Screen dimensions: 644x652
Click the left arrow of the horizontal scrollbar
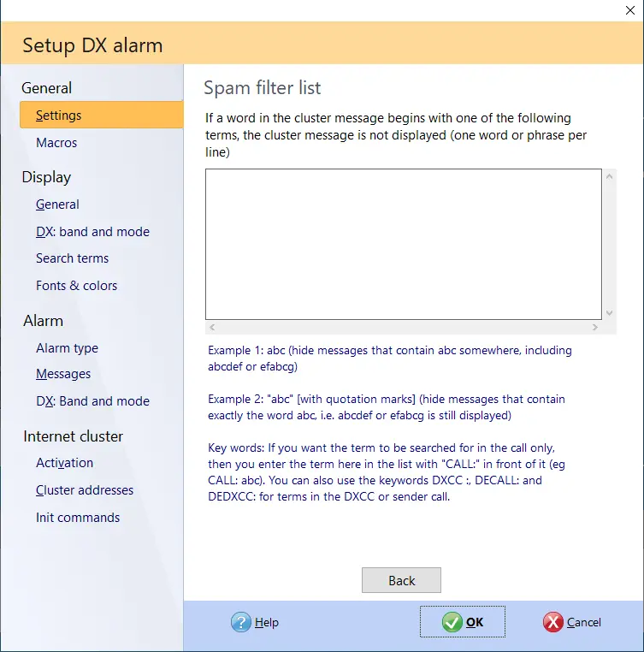coord(212,327)
